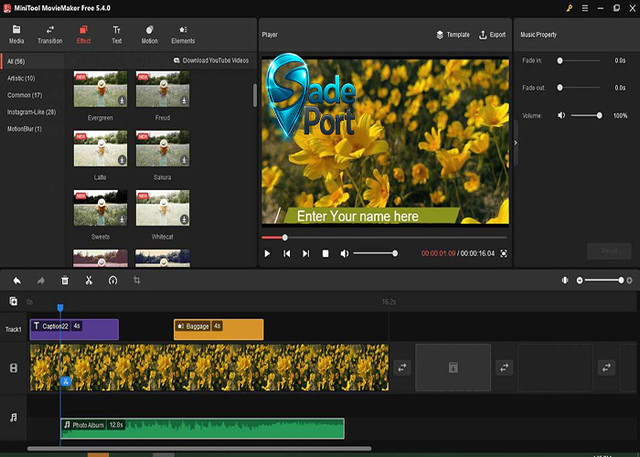The image size is (640, 457).
Task: Click the timeline zoom slider
Action: [x=603, y=280]
